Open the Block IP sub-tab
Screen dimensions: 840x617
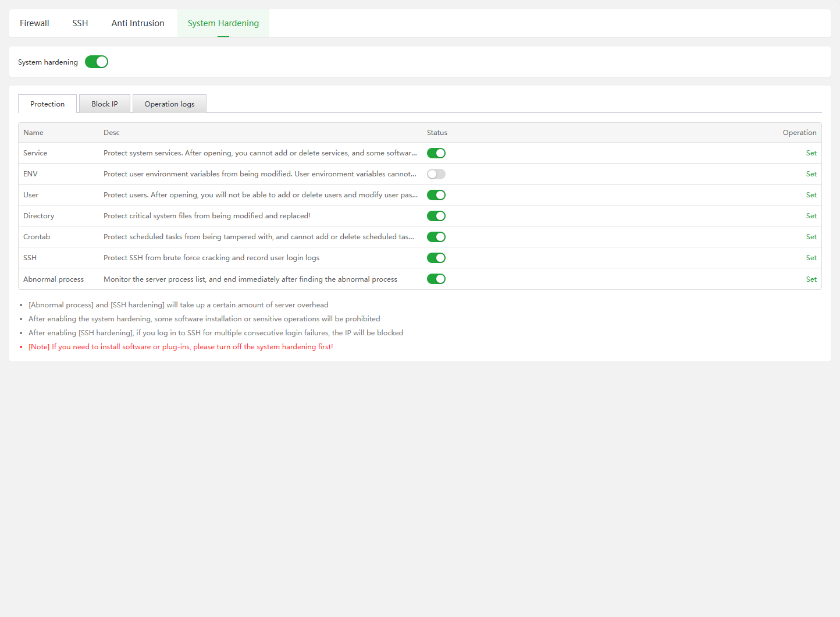[105, 104]
